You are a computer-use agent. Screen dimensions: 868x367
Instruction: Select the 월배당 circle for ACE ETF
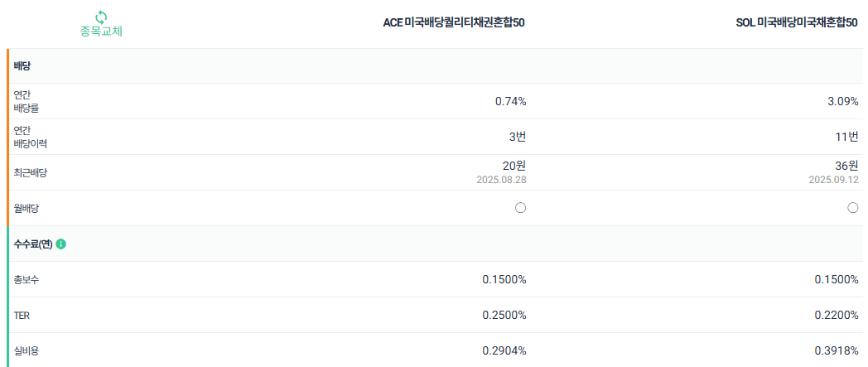pyautogui.click(x=520, y=208)
